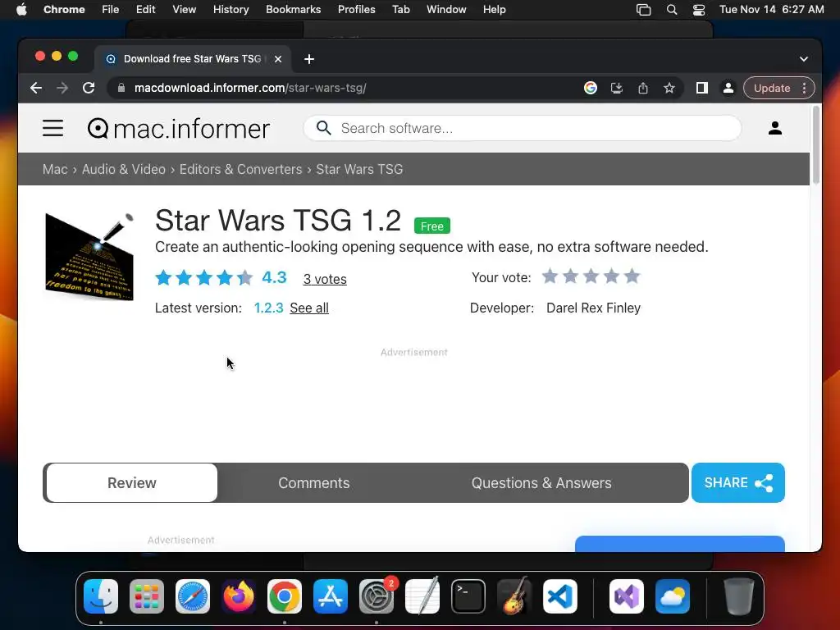
Task: Open the Chrome profile avatar icon
Action: [x=728, y=88]
